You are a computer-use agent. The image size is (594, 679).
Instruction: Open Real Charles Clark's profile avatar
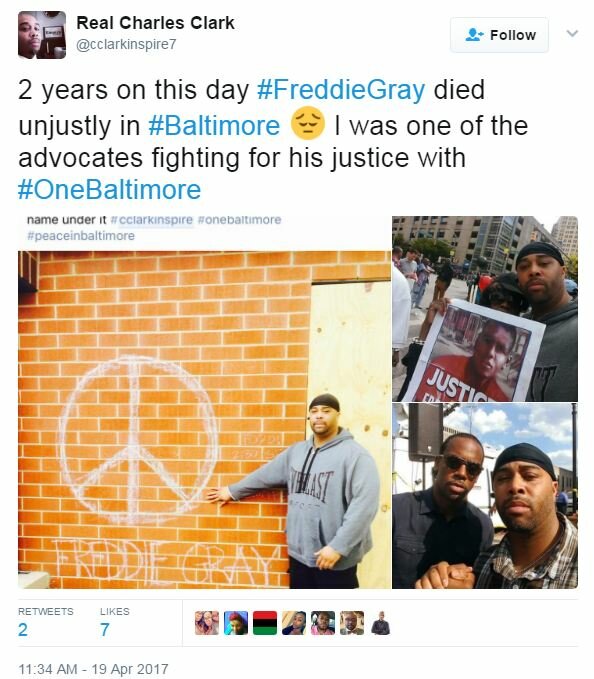coord(42,35)
